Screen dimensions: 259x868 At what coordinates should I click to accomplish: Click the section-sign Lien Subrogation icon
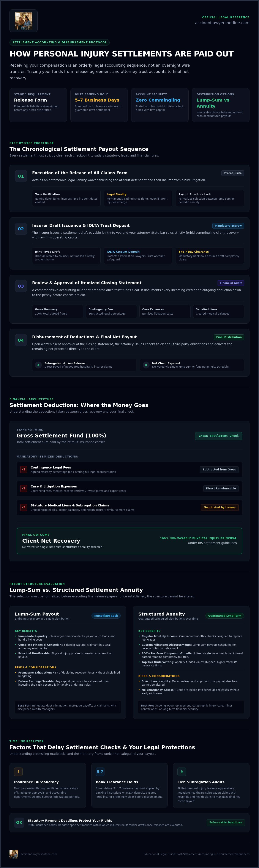coord(182,772)
